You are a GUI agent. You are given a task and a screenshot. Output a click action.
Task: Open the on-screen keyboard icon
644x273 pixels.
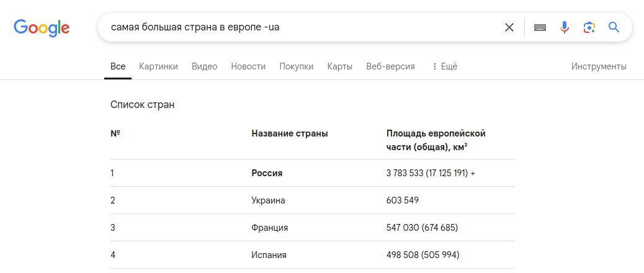[540, 27]
